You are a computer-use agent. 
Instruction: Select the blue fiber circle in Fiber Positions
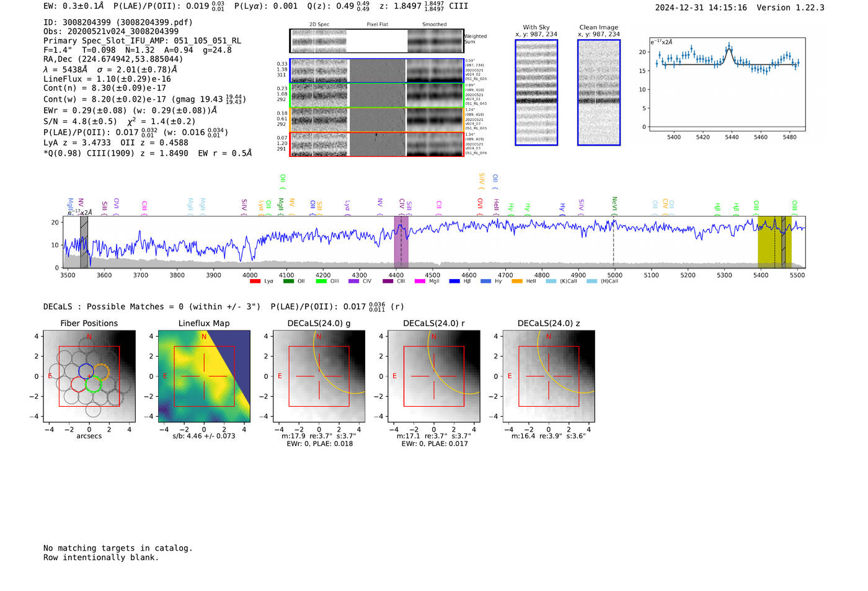[x=86, y=372]
